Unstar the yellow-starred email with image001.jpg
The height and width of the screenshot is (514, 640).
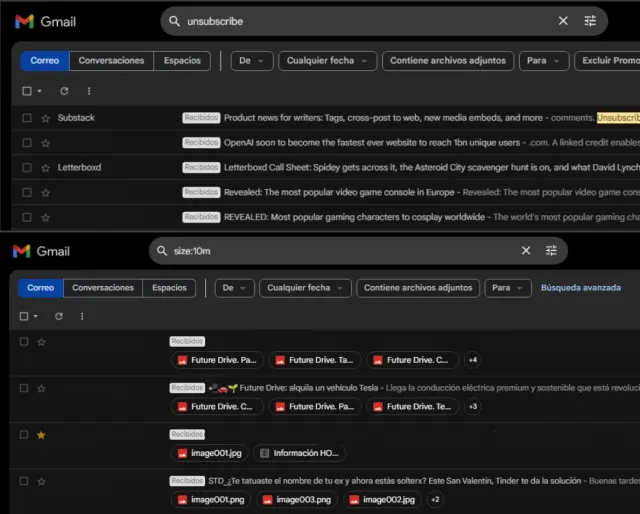tap(41, 435)
